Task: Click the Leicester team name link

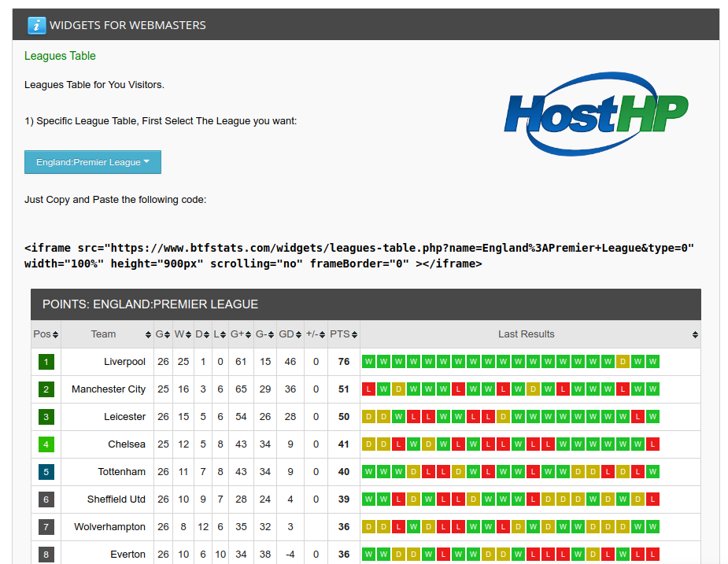Action: tap(125, 416)
